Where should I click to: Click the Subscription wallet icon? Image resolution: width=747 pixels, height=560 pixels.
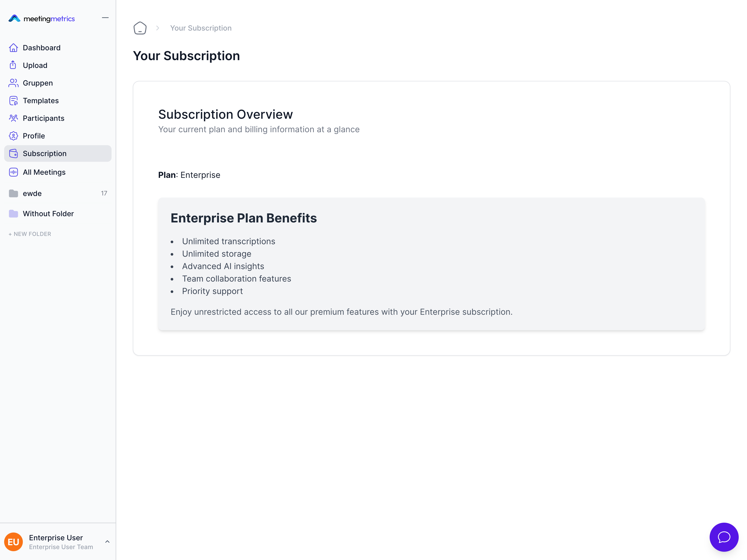(13, 153)
